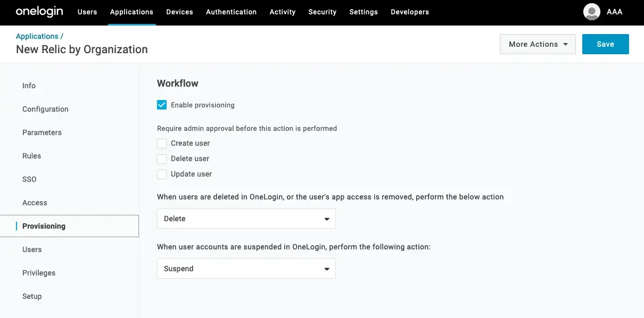Click the Save button
Screen dimensions: 644x318
tap(606, 44)
